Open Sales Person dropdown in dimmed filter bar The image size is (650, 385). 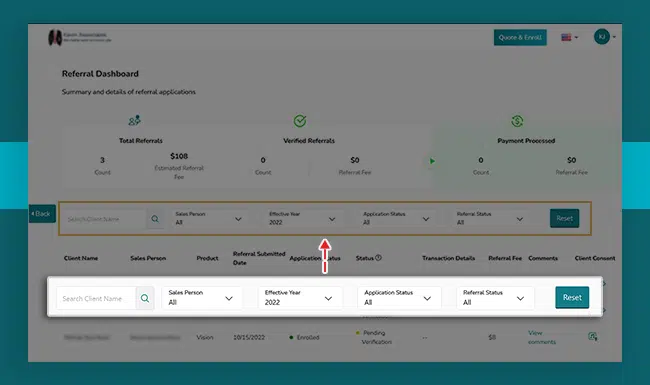(209, 218)
